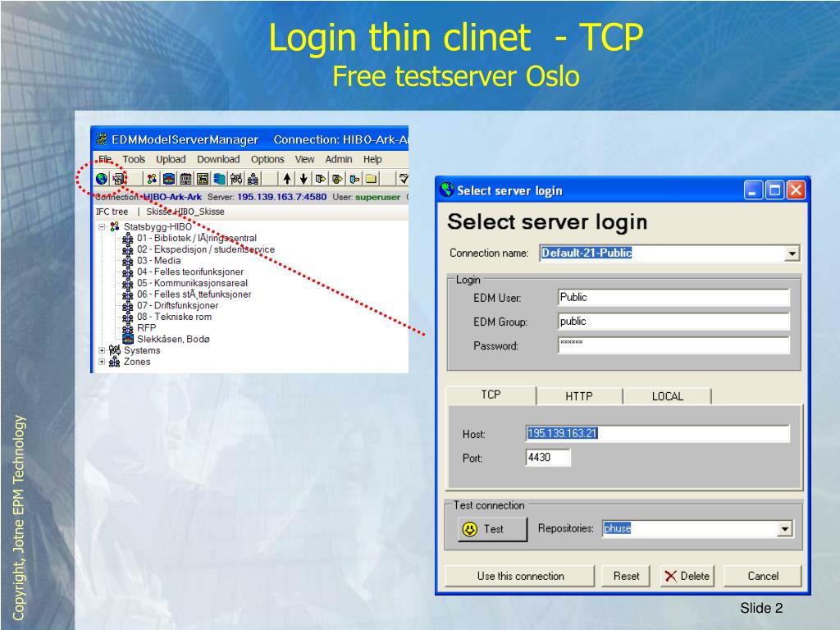840x630 pixels.
Task: Switch to the HTTP tab
Action: click(x=579, y=396)
